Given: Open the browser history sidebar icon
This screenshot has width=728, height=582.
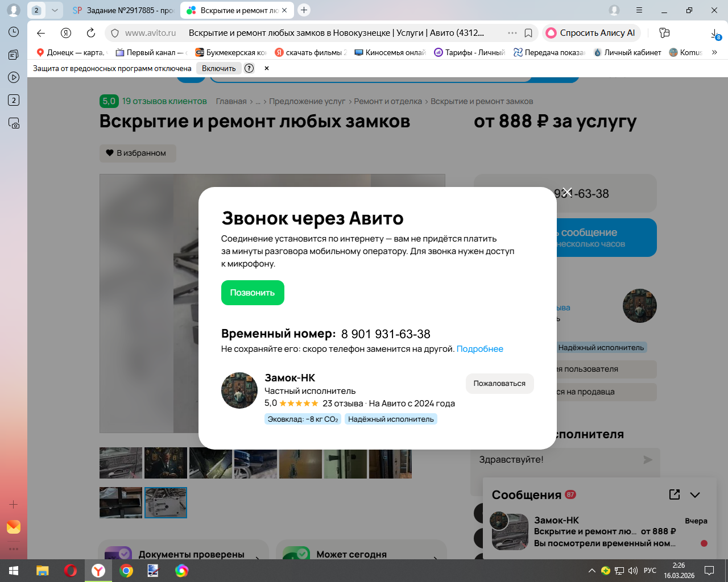Looking at the screenshot, I should pos(14,32).
